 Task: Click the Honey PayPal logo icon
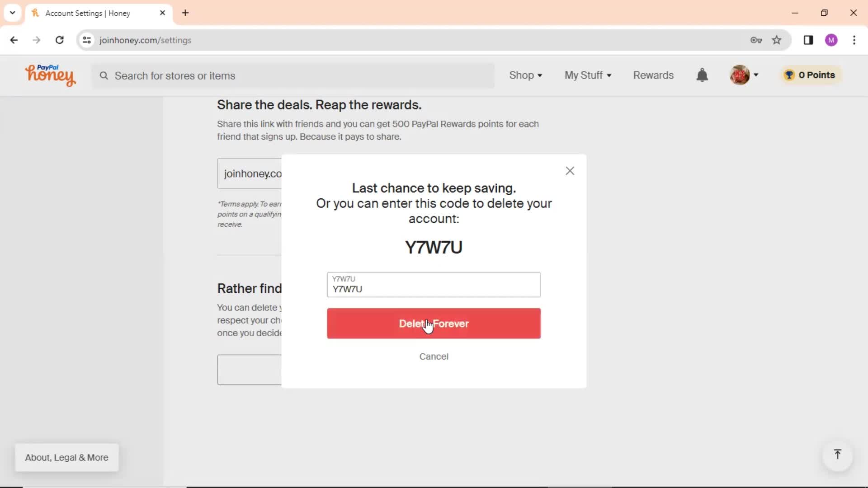(50, 75)
